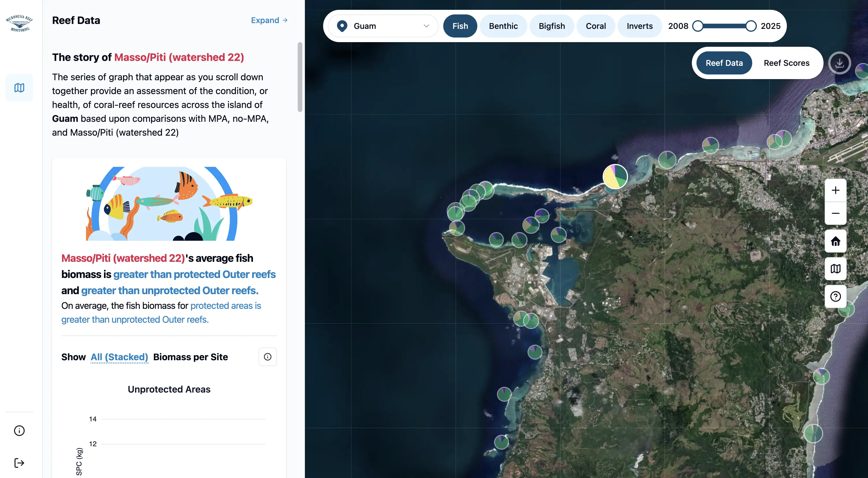Switch to the Coral tab
Screen dimensions: 868x478
(x=596, y=26)
